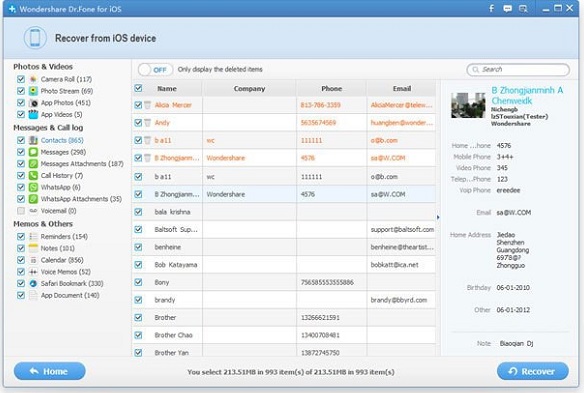The image size is (584, 393).
Task: Click the Contacts icon in sidebar
Action: [x=33, y=140]
